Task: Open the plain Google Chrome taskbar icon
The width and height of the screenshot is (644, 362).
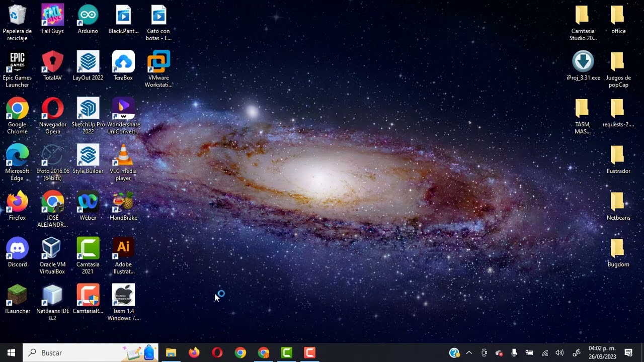Action: tap(240, 353)
